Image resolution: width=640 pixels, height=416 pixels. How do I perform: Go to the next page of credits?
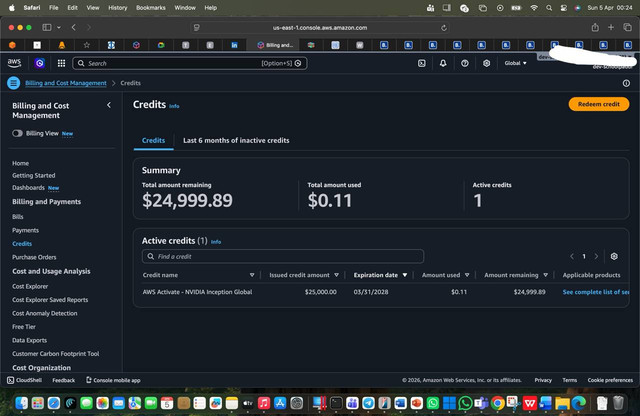(596, 256)
